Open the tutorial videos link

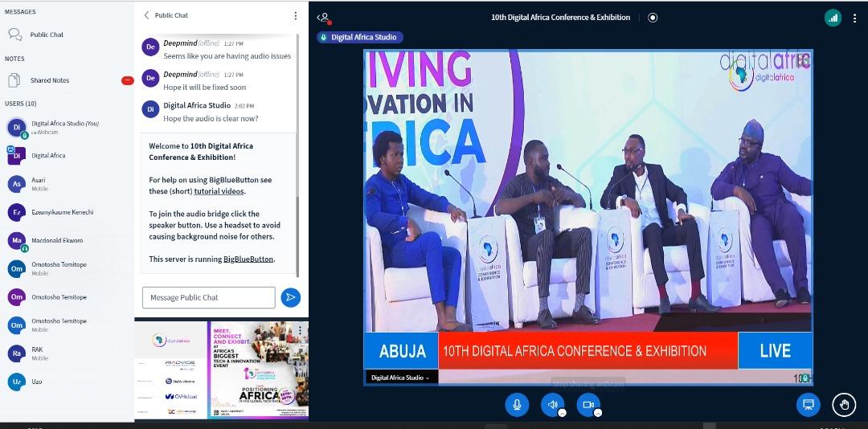219,191
